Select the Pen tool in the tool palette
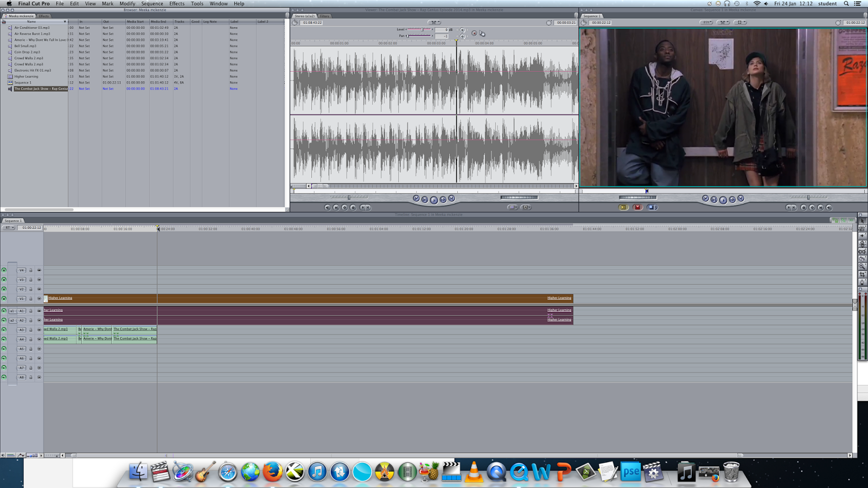The height and width of the screenshot is (488, 868). coord(862,282)
